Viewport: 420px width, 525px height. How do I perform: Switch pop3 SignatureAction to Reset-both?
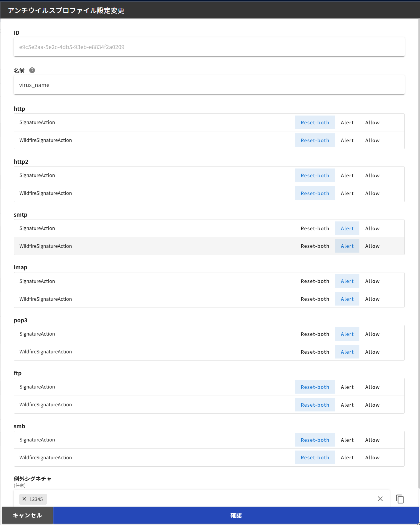(315, 334)
